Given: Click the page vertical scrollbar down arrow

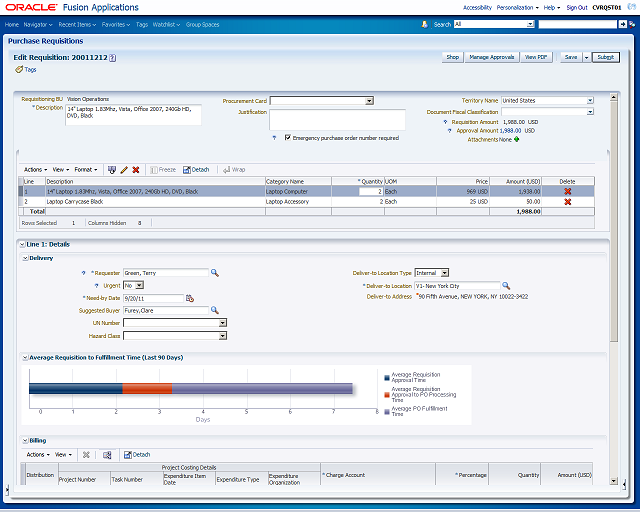Looking at the screenshot, I should coord(613,481).
